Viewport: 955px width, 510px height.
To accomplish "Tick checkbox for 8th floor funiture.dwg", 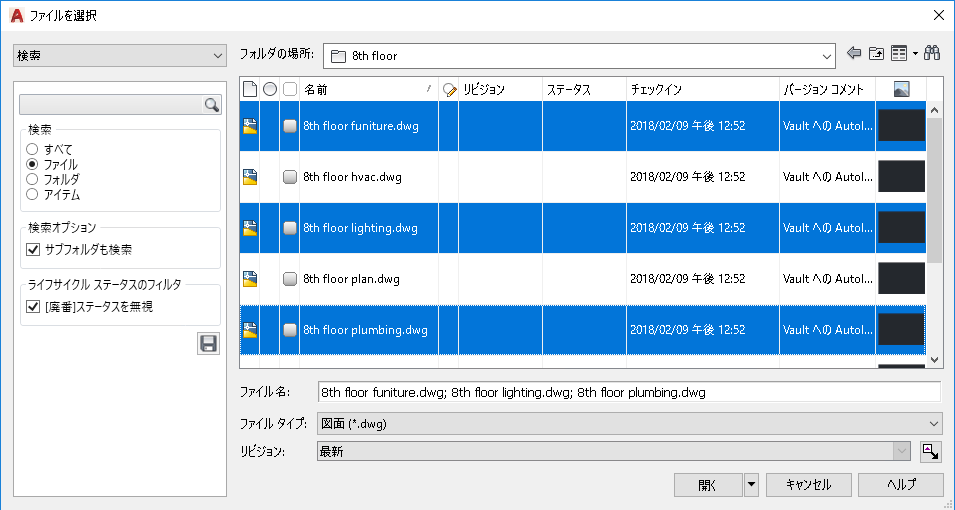I will pos(290,126).
